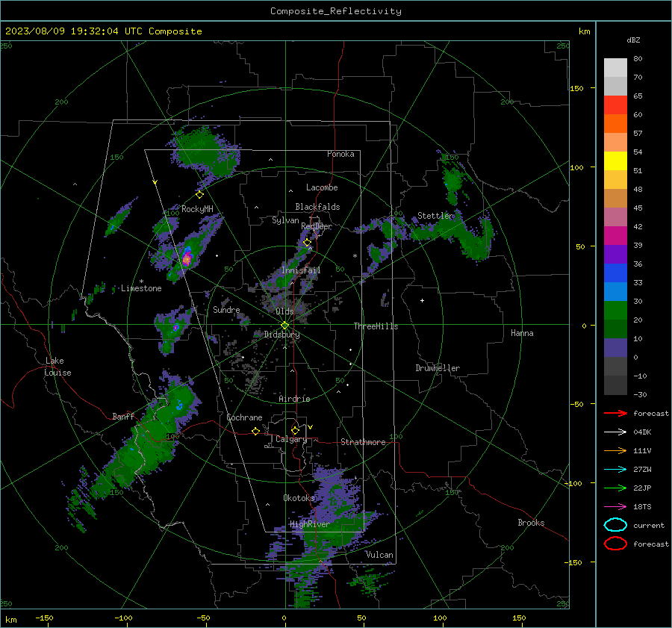Click the Hanna label
Viewport: 672px width, 628px height.
coord(522,333)
